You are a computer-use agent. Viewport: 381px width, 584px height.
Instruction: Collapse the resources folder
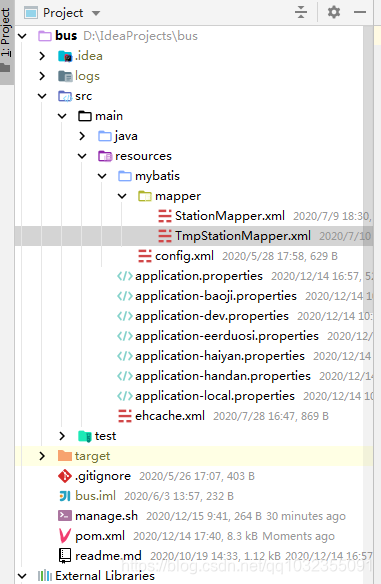coord(82,156)
